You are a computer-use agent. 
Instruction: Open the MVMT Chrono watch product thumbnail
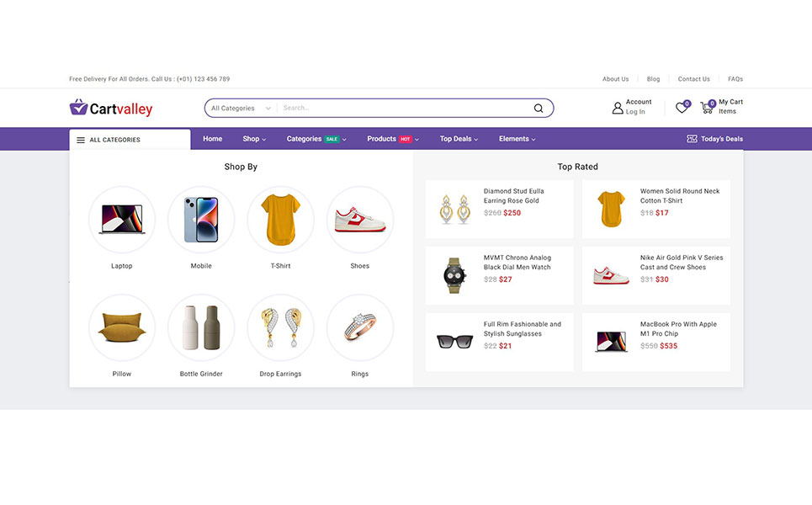point(454,275)
